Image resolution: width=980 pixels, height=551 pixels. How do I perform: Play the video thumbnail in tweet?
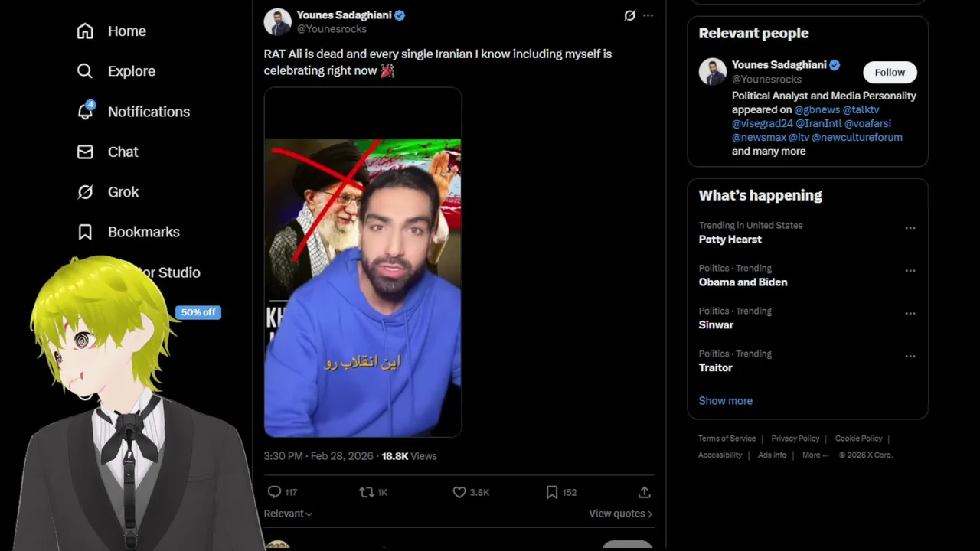[x=363, y=262]
